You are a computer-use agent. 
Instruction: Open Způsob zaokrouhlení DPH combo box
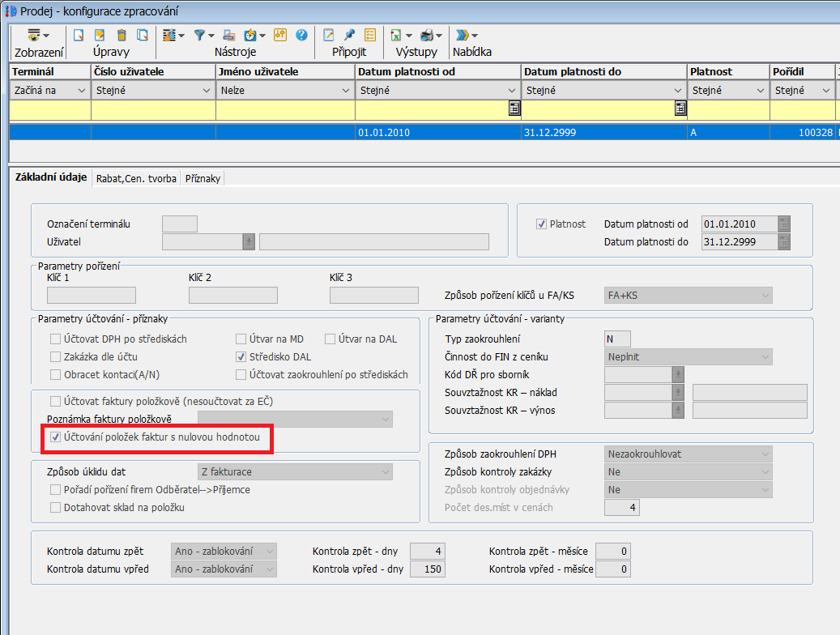pyautogui.click(x=688, y=454)
